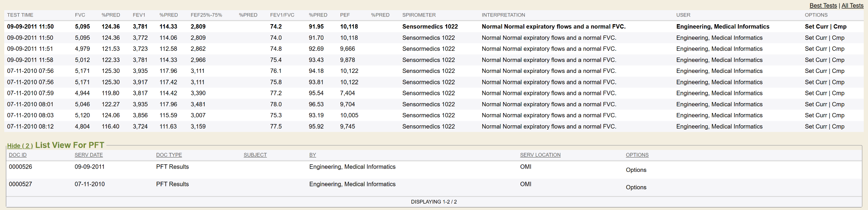Sort list by SERV LOCATION column
Viewport: 868px width, 210px height.
click(540, 155)
